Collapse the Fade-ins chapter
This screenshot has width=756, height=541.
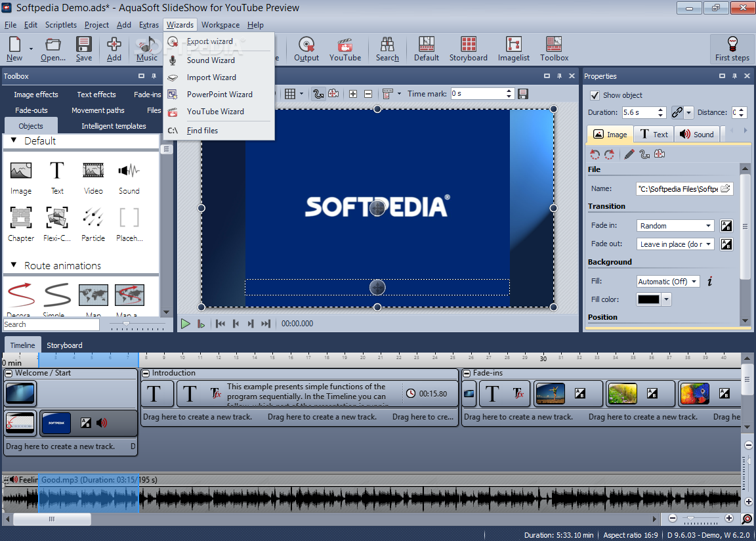coord(467,373)
